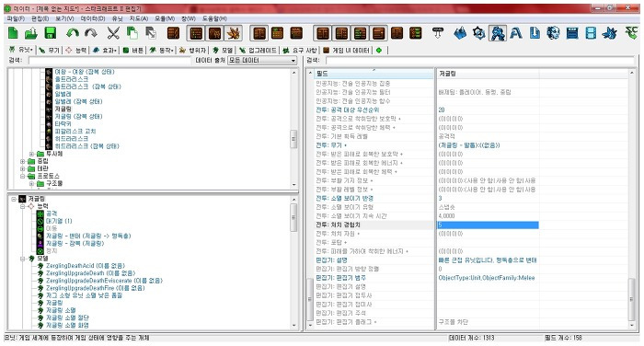Click the Copy pages icon

[x=132, y=33]
